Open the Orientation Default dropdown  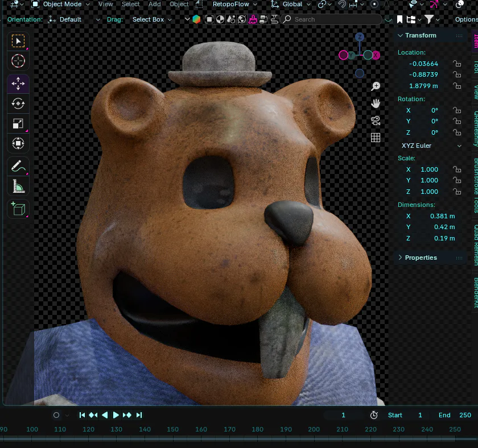(x=74, y=19)
